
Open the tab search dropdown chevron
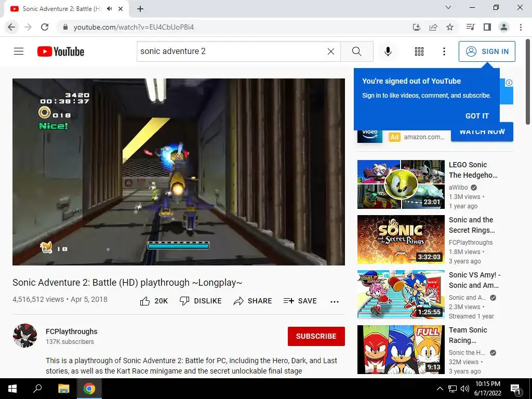pos(448,7)
